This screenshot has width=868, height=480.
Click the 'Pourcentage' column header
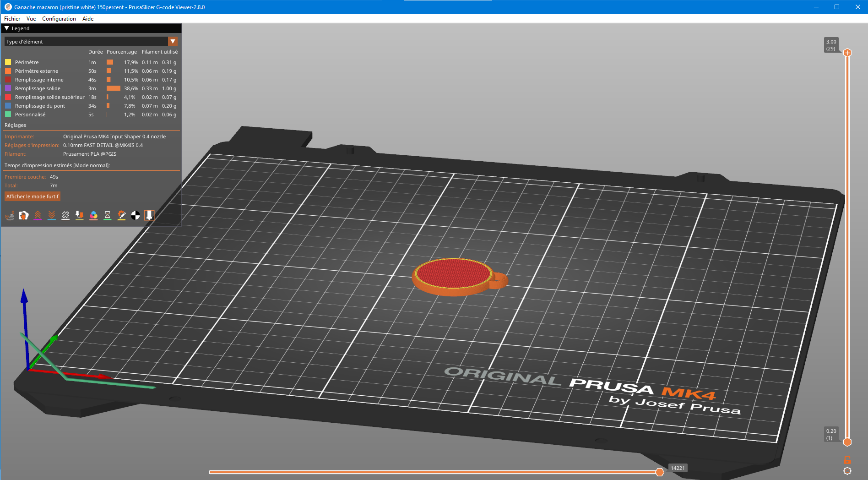coord(122,52)
